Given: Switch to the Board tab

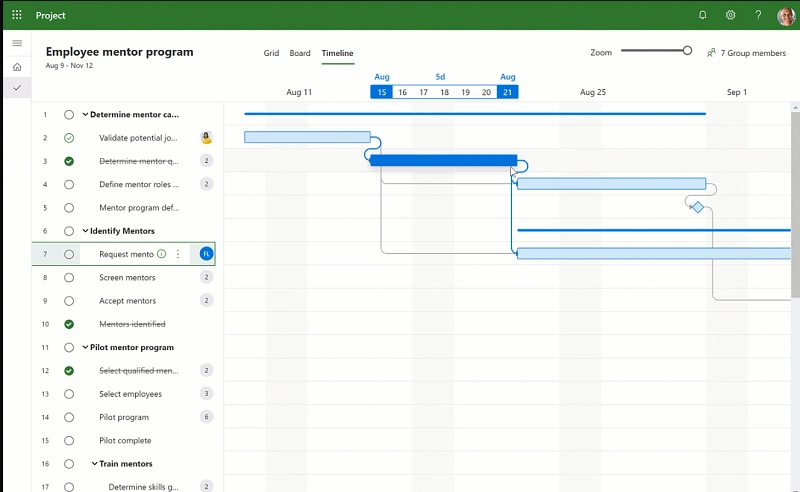Looking at the screenshot, I should pos(300,53).
